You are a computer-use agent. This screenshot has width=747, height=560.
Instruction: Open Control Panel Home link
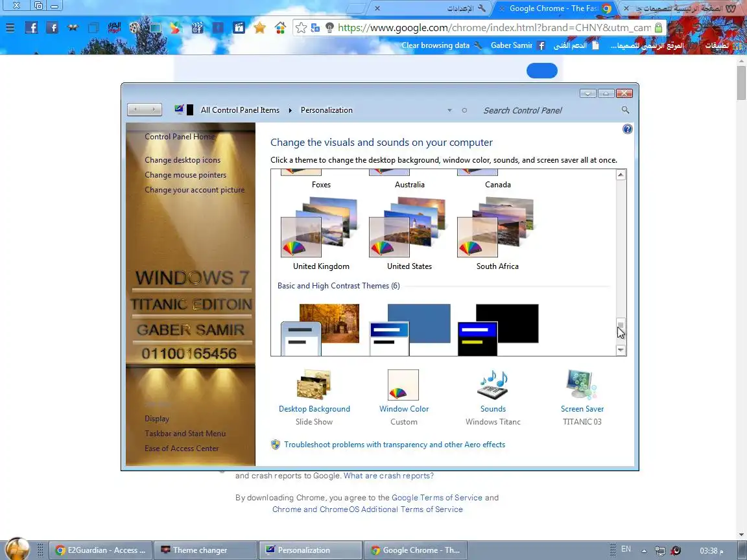pos(180,137)
